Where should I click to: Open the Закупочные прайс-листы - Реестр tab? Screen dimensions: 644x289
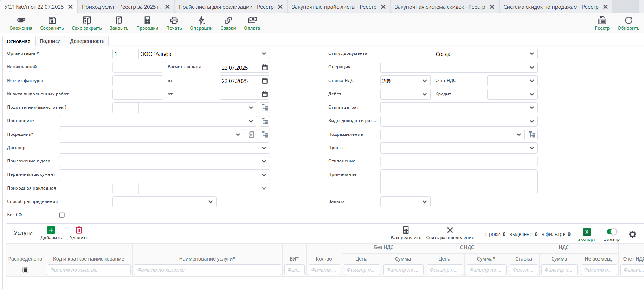tap(334, 7)
